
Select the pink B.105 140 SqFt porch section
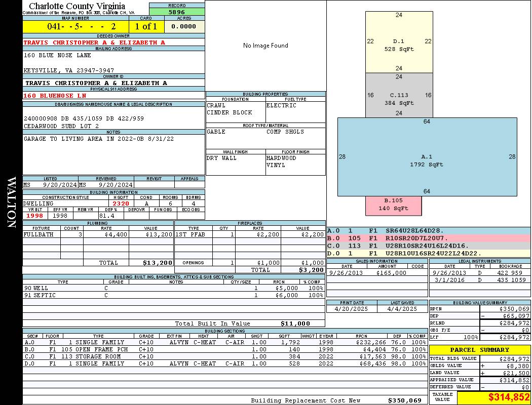pyautogui.click(x=394, y=206)
